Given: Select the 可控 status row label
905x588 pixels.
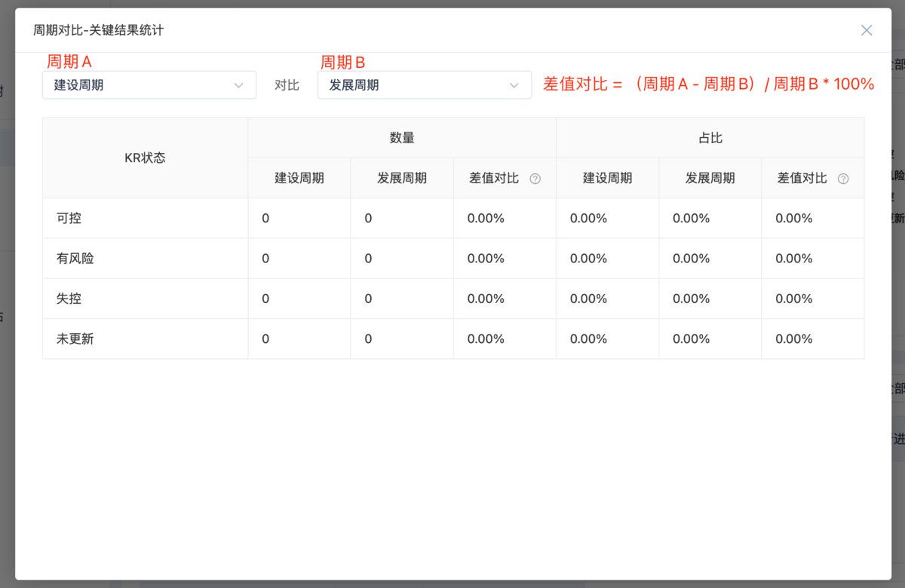Looking at the screenshot, I should point(69,219).
